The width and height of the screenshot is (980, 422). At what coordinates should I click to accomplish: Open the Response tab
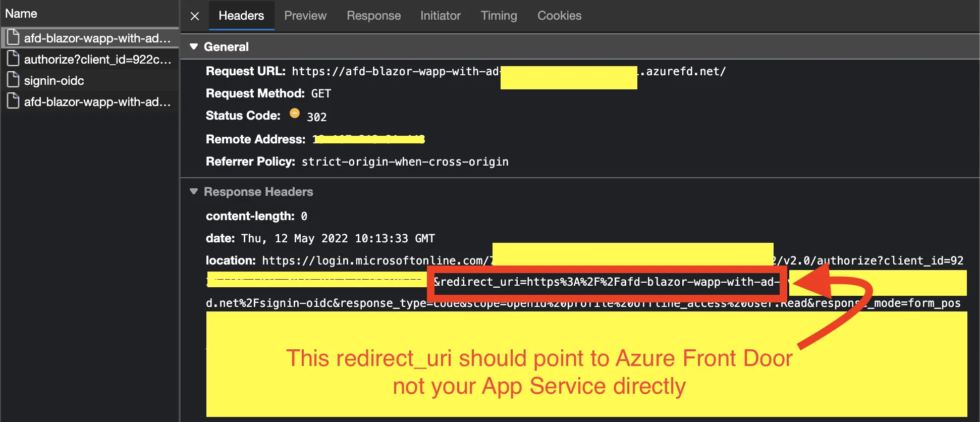(373, 16)
